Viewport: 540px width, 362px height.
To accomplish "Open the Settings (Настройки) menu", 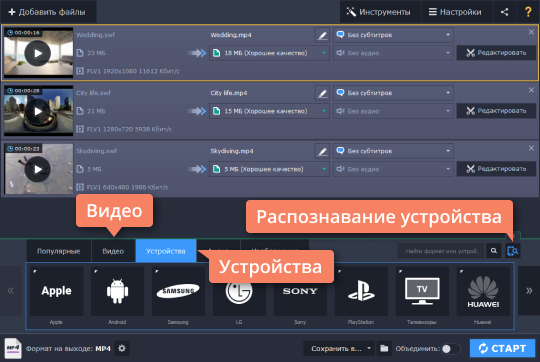I will coord(457,12).
